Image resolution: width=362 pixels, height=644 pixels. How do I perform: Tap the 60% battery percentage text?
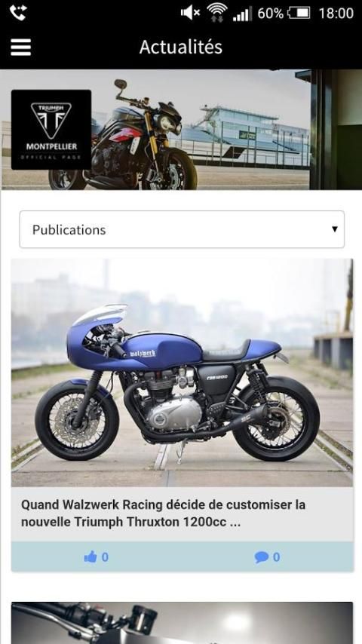271,14
